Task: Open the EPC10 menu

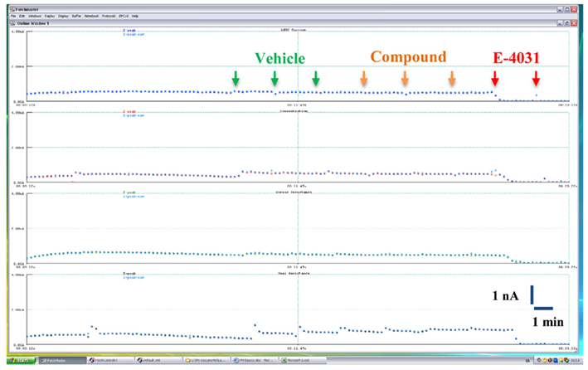Action: coord(124,16)
